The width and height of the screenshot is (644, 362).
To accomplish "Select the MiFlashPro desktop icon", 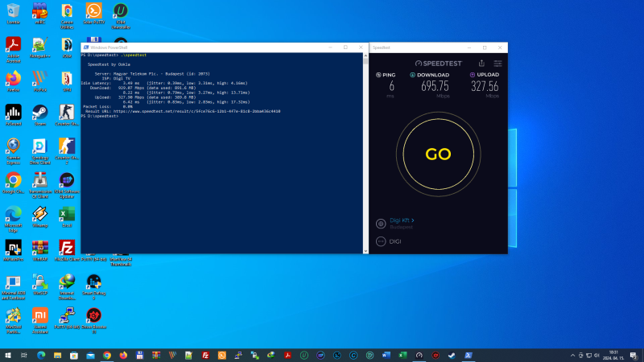I will point(13,250).
